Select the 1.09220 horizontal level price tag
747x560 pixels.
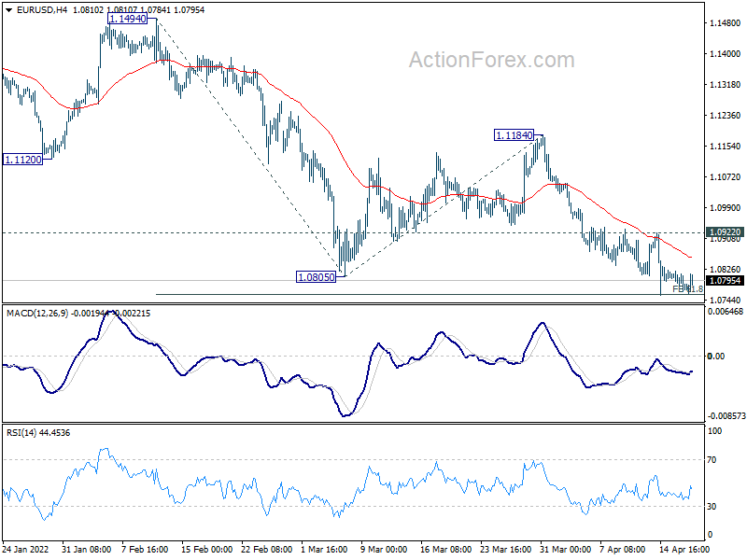(725, 231)
